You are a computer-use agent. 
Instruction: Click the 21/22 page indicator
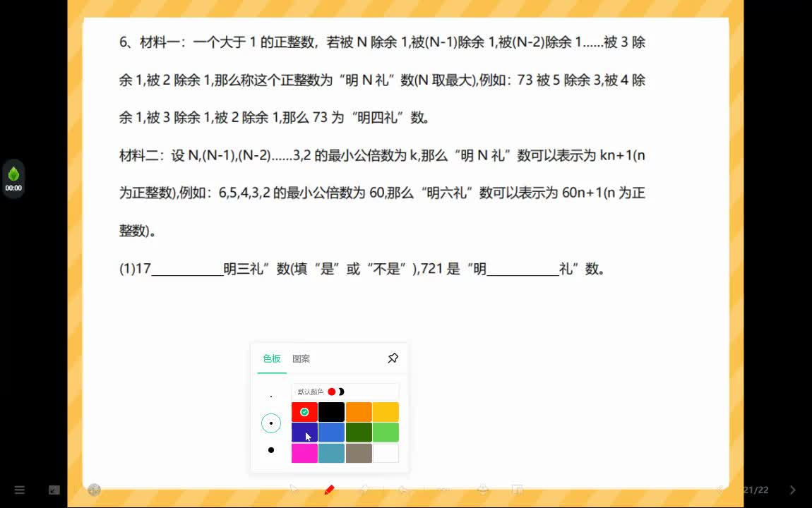(x=756, y=490)
